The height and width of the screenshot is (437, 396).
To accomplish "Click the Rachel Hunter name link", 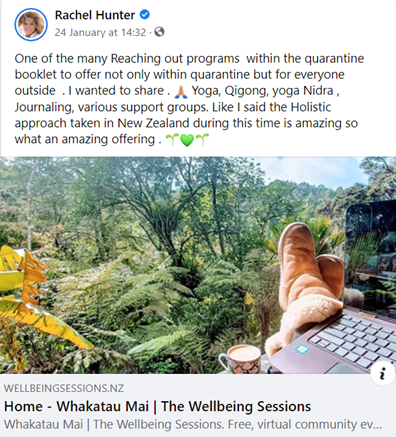I will [x=95, y=15].
